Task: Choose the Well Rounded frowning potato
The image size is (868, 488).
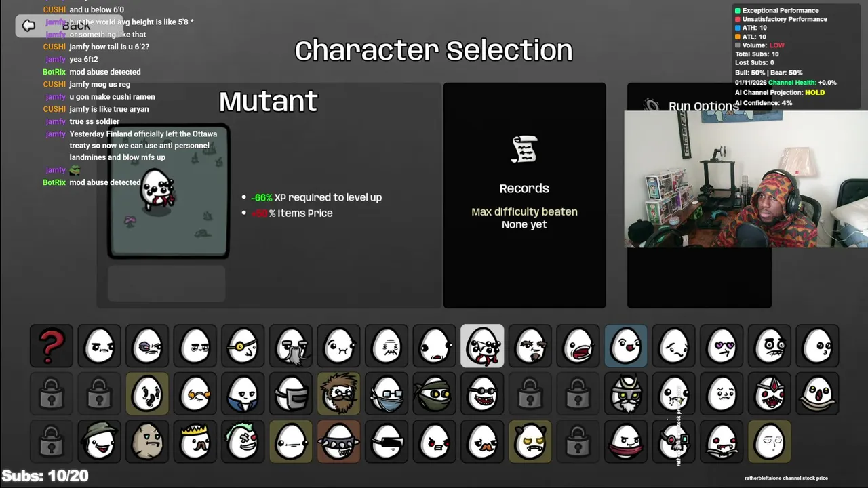Action: 99,346
